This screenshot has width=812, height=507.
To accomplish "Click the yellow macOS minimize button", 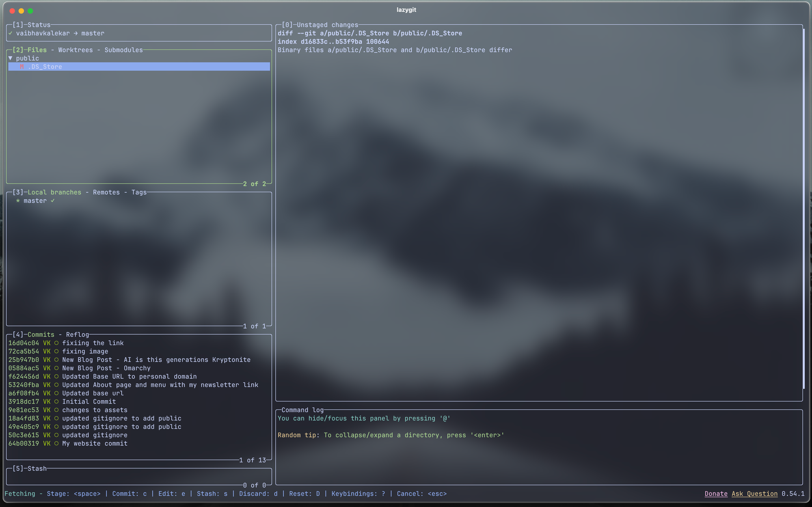I will [x=21, y=11].
